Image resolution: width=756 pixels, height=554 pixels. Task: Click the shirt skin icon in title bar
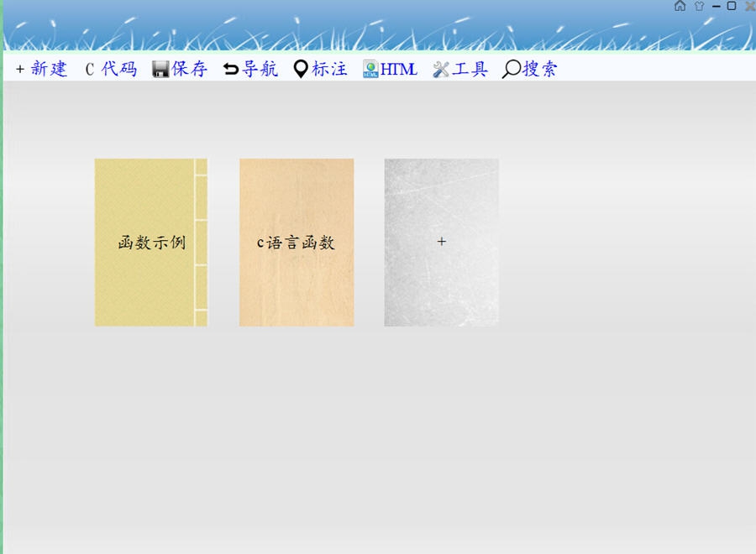pyautogui.click(x=699, y=6)
